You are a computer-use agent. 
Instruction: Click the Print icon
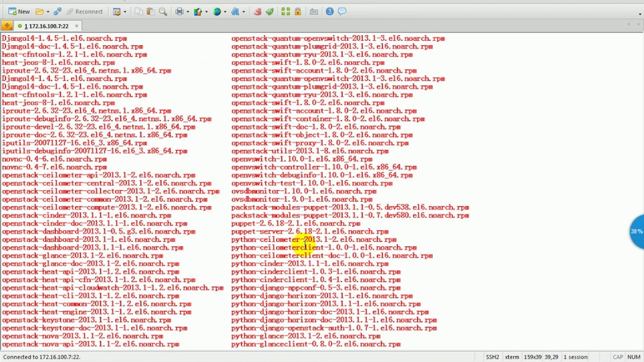coord(180,11)
